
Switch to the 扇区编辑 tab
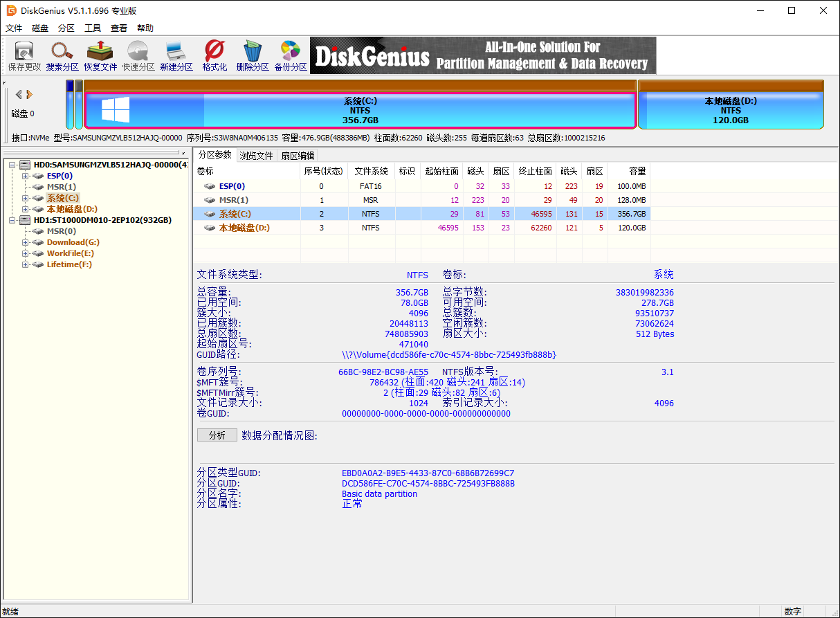coord(298,156)
